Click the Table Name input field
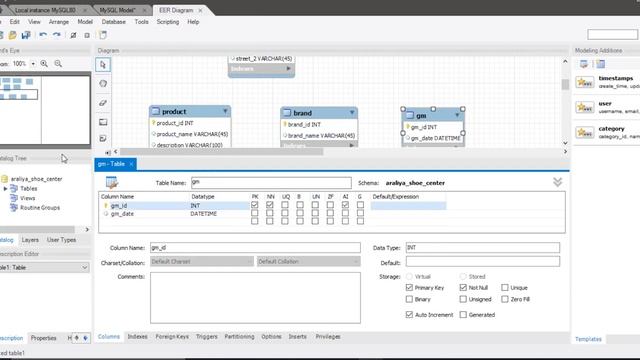This screenshot has height=360, width=640. coord(271,182)
